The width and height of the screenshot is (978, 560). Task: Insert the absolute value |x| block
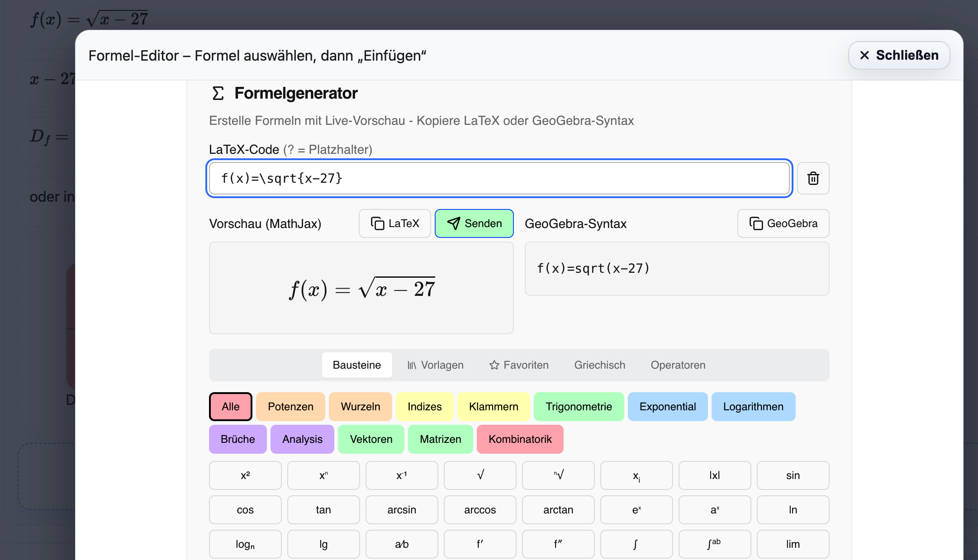pos(714,475)
